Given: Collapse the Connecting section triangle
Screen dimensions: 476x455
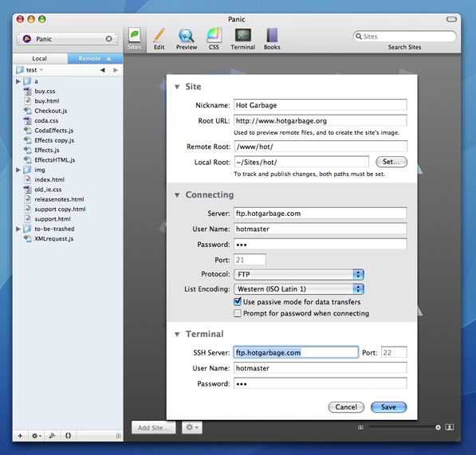Looking at the screenshot, I should tap(177, 194).
